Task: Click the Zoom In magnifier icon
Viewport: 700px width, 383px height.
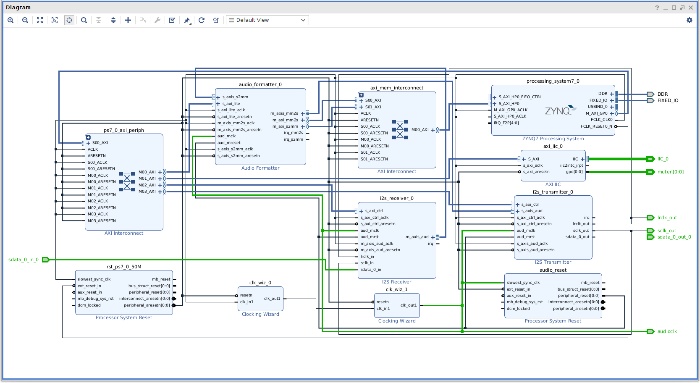Action: [x=11, y=20]
